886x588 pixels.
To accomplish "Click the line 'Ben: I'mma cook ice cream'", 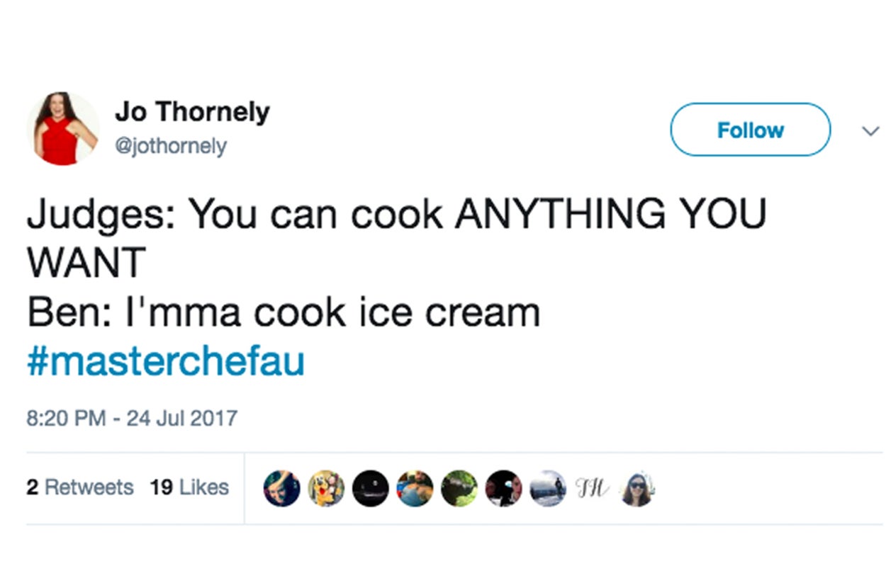I will pyautogui.click(x=284, y=312).
